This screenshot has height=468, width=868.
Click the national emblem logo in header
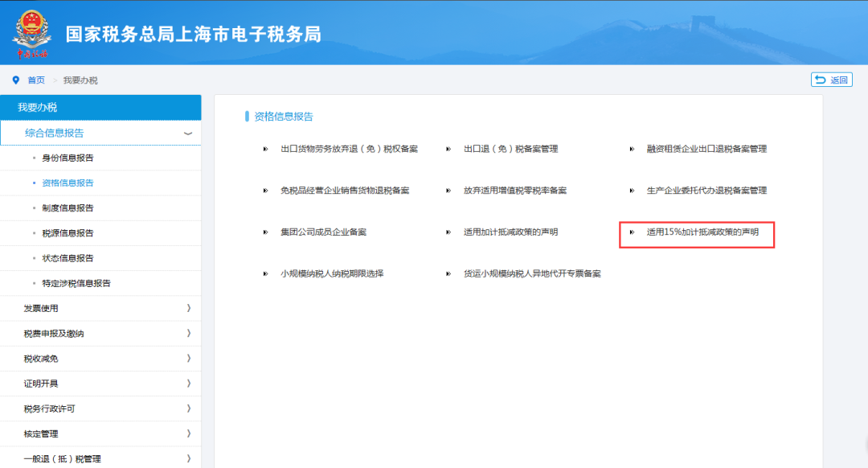[x=32, y=32]
